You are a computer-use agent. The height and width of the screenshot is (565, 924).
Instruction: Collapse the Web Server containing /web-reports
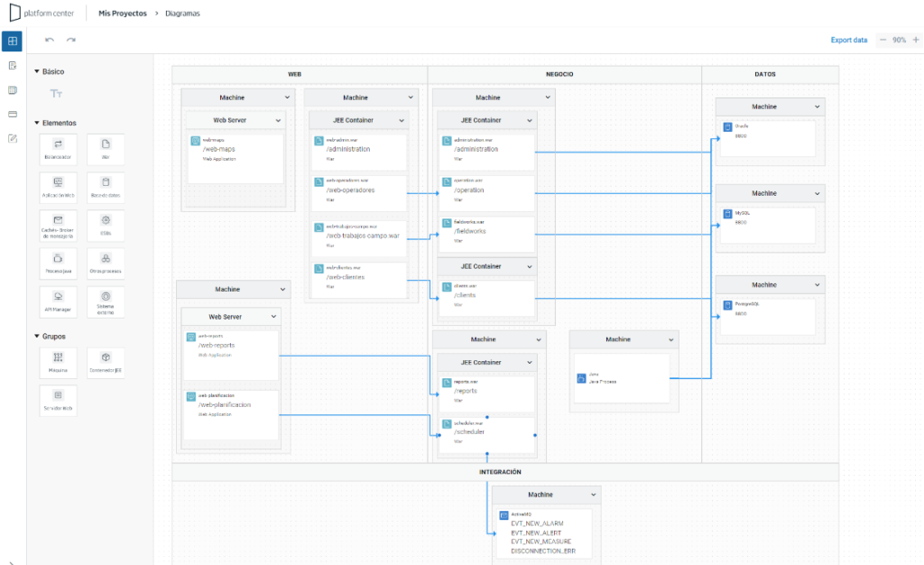[x=273, y=317]
